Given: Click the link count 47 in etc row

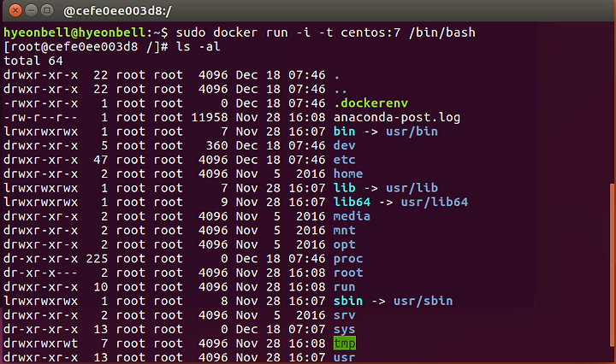Looking at the screenshot, I should click(101, 160).
